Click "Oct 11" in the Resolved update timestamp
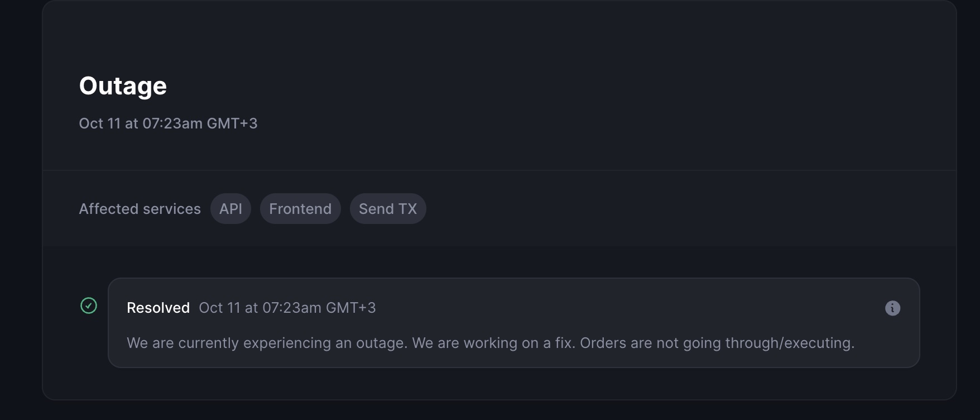Viewport: 980px width, 420px height. pos(219,308)
